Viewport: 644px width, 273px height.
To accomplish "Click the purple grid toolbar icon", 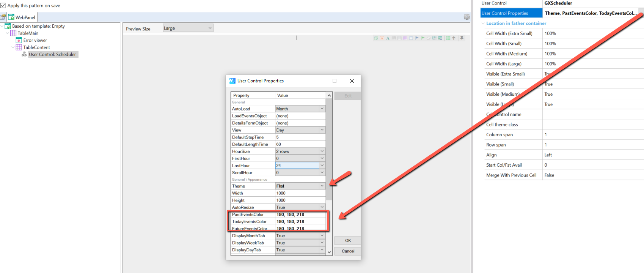I will click(405, 38).
